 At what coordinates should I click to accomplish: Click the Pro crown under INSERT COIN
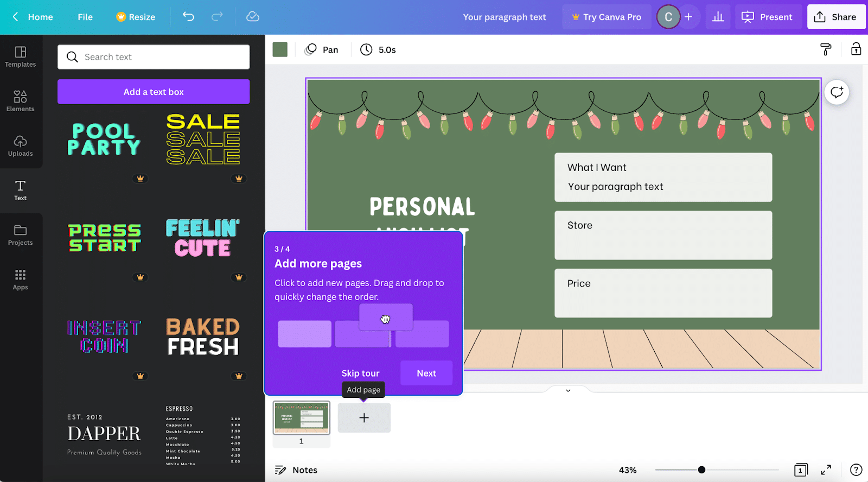(x=140, y=376)
